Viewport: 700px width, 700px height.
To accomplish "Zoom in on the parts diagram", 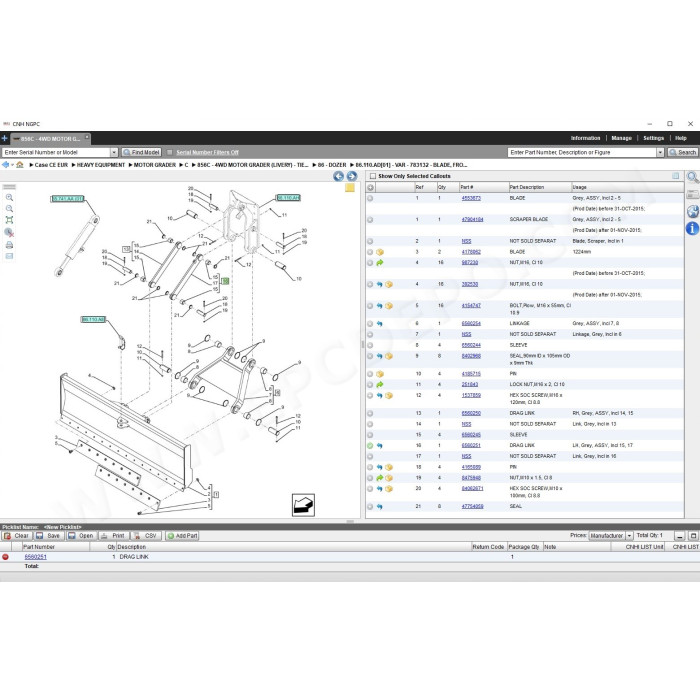I will tap(9, 197).
